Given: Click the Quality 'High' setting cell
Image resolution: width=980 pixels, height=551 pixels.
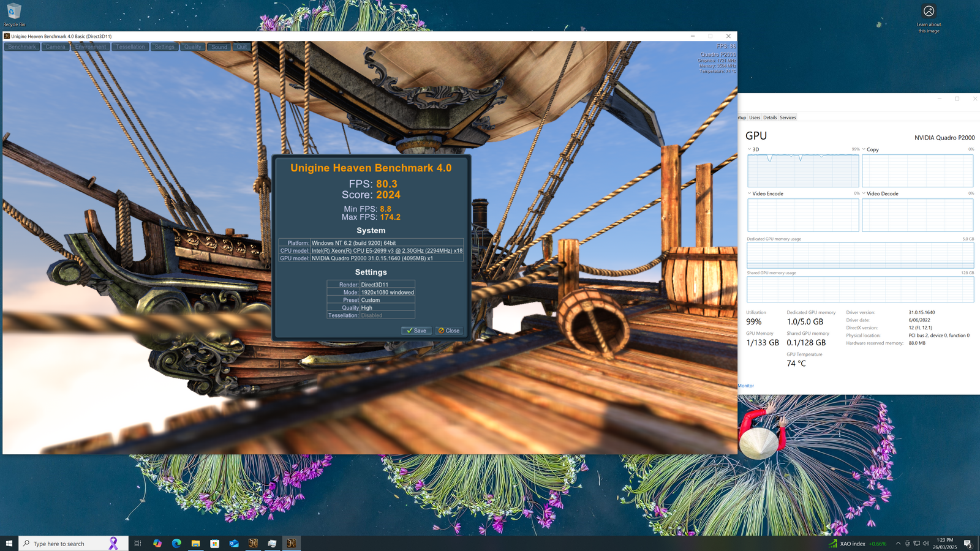Looking at the screenshot, I should click(x=387, y=308).
